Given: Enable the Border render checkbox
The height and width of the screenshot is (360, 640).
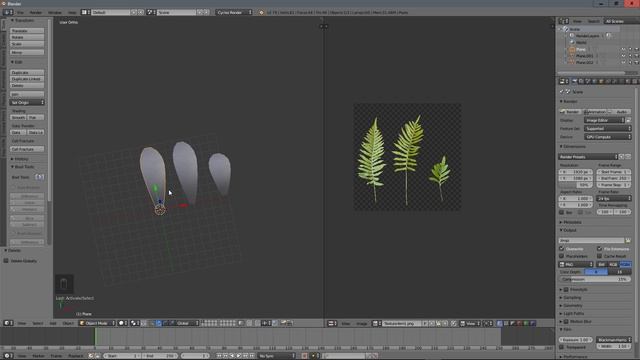Looking at the screenshot, I should pos(562,212).
